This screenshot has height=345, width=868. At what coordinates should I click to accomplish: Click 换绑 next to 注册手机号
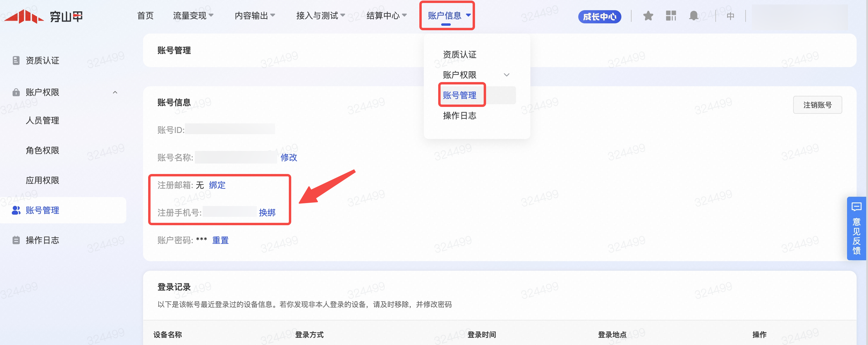pos(267,212)
